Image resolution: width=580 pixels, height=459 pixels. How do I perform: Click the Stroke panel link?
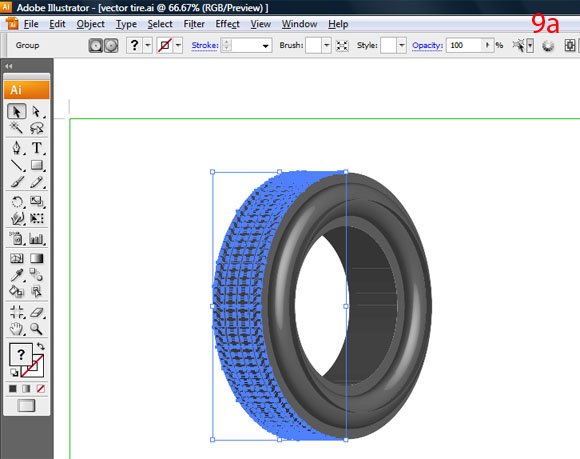205,45
